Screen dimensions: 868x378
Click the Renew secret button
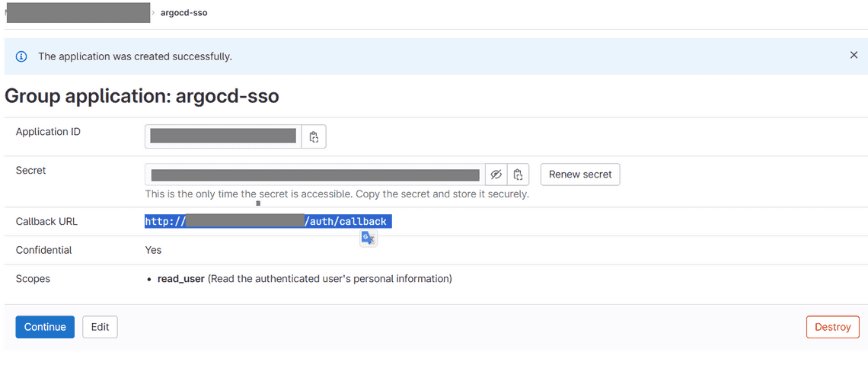pos(580,175)
